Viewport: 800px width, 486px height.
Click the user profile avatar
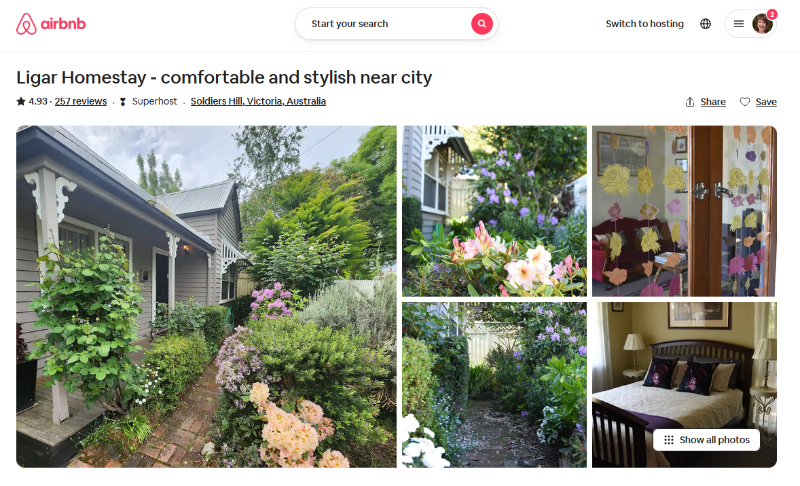[762, 23]
